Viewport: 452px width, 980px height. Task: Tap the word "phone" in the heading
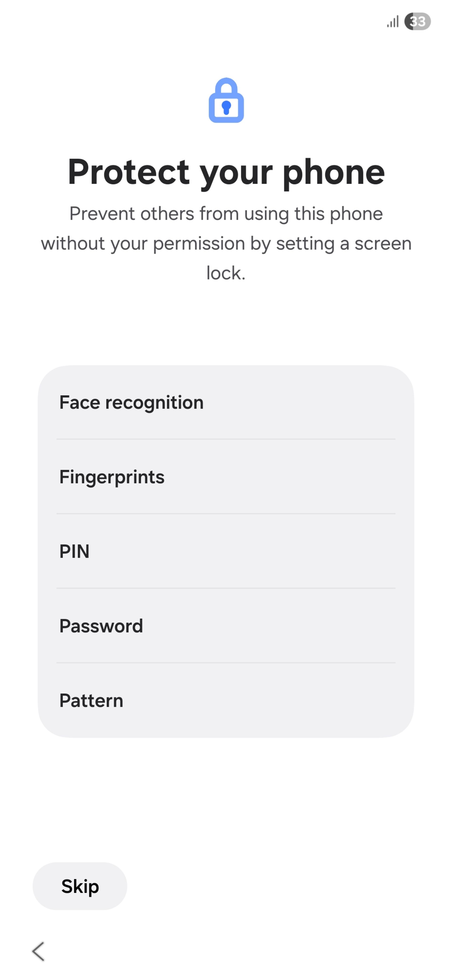[x=333, y=172]
